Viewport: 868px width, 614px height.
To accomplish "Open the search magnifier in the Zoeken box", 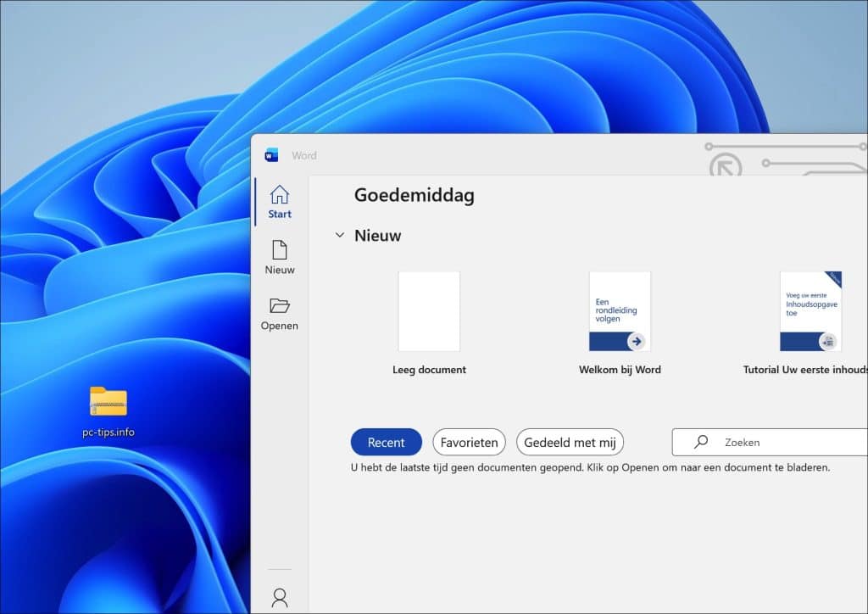I will [700, 442].
